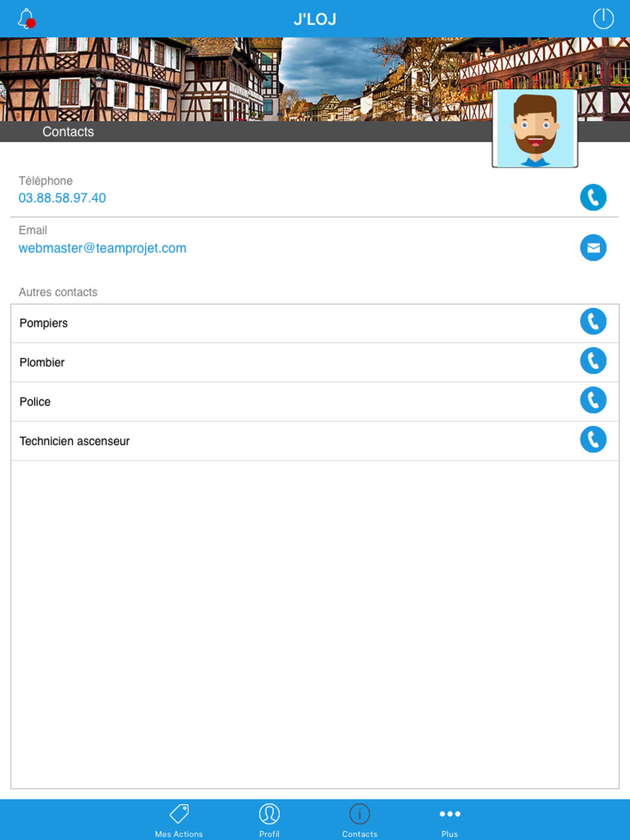Tap the J'LOJ app title
630x840 pixels.
point(315,19)
